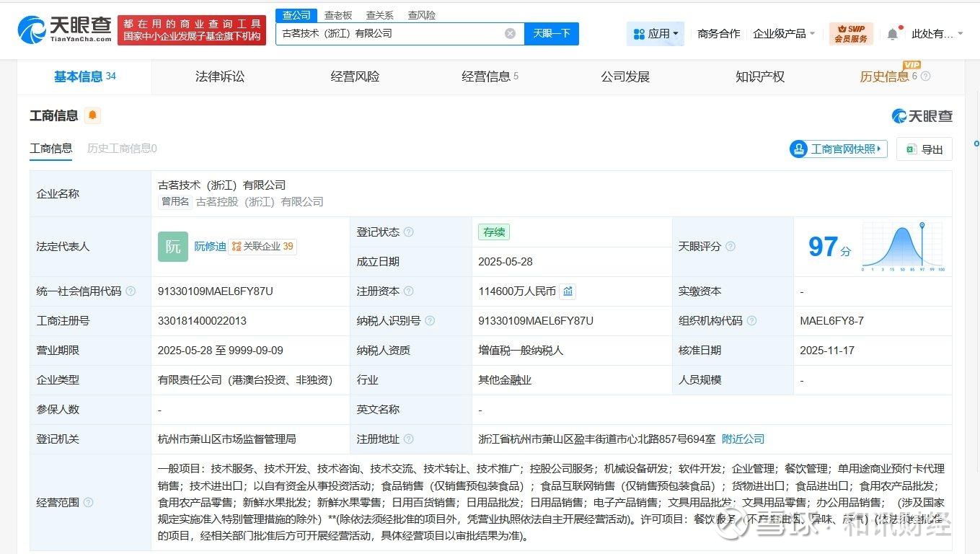Image resolution: width=980 pixels, height=554 pixels.
Task: Open the 商务合作 link
Action: coord(719,34)
